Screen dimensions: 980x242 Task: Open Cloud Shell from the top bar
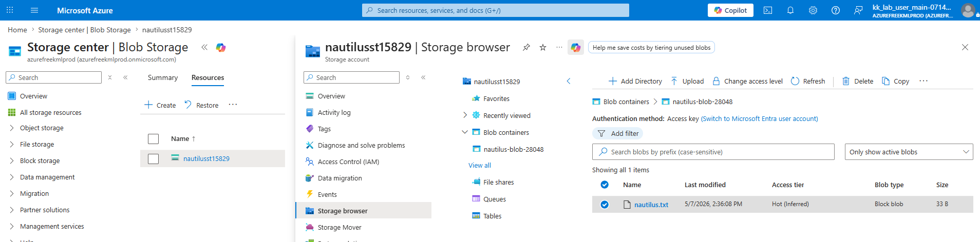click(x=767, y=10)
